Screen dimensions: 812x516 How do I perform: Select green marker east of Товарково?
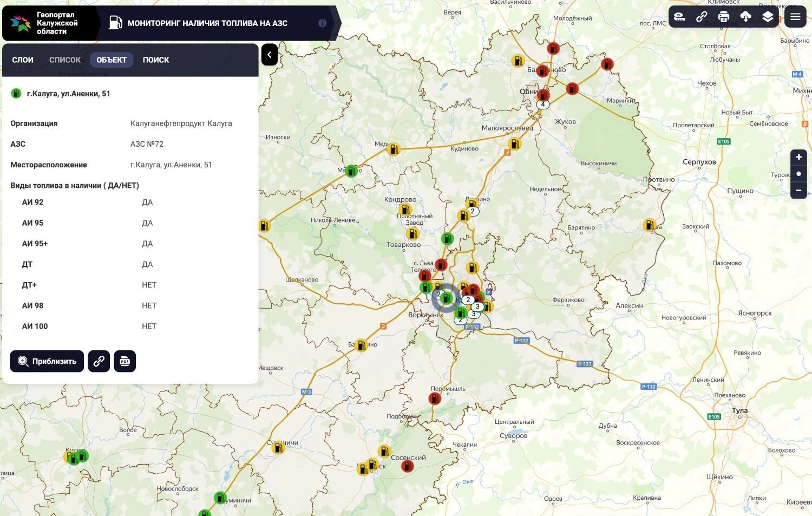click(x=447, y=239)
